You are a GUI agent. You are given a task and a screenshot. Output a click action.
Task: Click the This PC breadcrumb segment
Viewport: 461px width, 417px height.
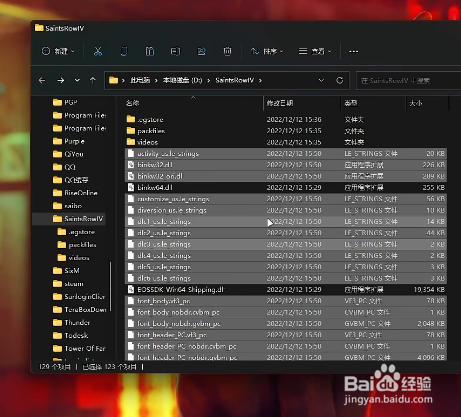[140, 80]
